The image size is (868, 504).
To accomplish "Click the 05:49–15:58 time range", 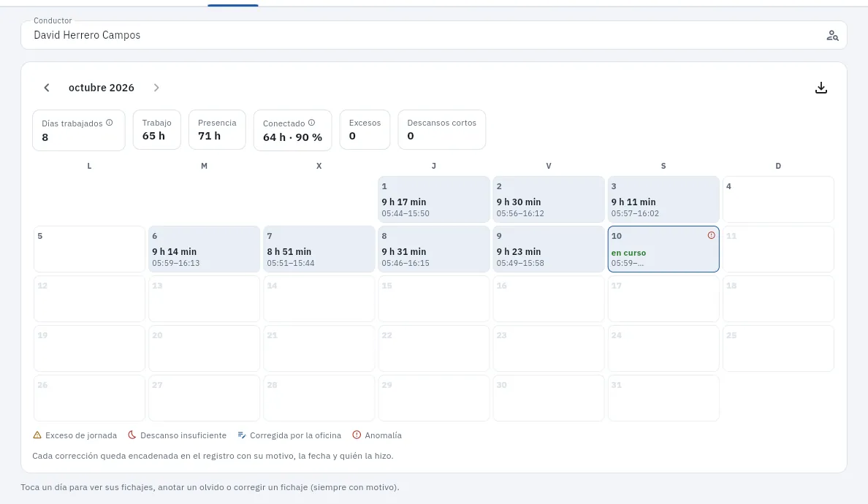I will (x=520, y=264).
